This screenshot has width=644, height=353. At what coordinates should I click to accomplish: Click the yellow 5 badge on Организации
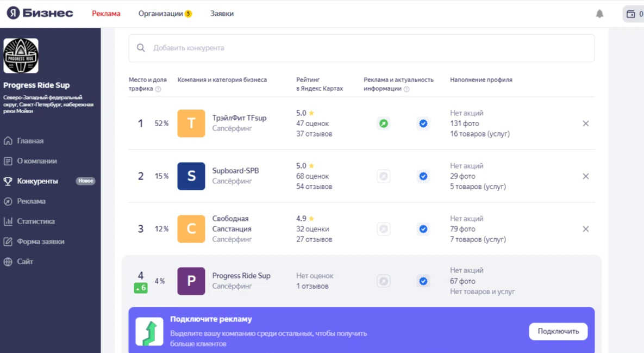click(188, 14)
